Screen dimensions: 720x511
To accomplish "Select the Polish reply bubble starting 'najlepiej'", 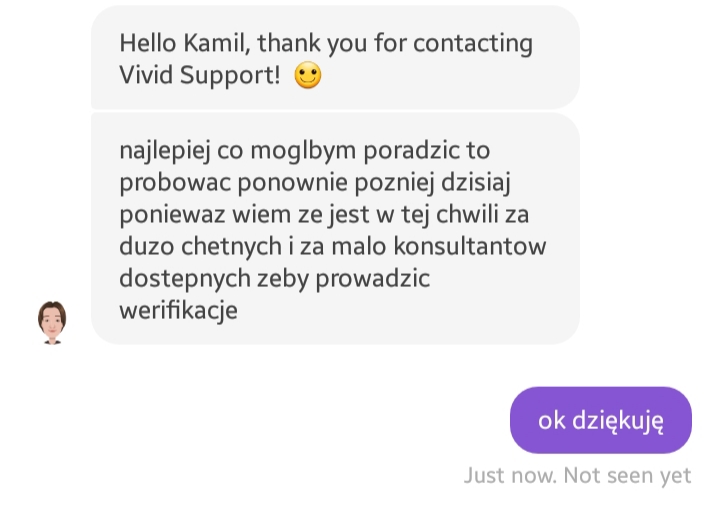I will point(335,229).
